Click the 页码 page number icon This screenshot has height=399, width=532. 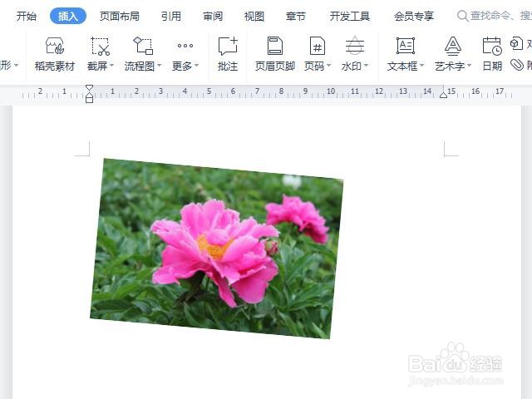tap(318, 46)
